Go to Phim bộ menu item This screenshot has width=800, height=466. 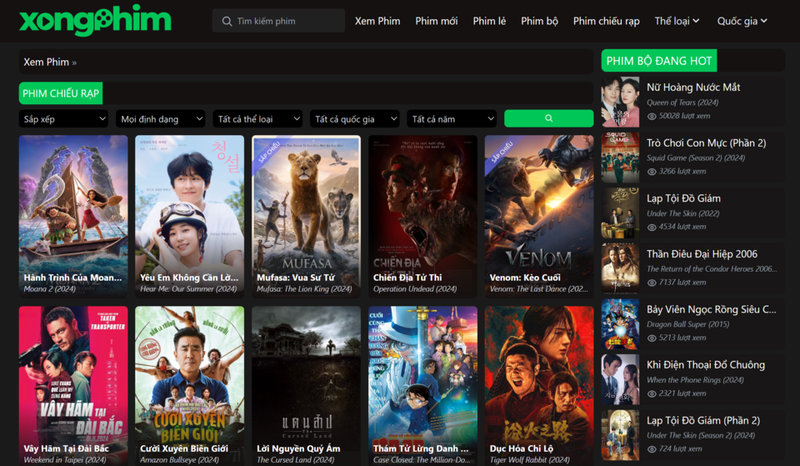539,21
